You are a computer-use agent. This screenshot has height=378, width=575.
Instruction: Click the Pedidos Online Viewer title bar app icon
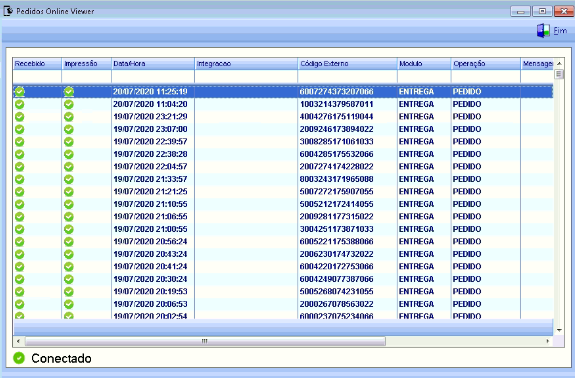8,11
